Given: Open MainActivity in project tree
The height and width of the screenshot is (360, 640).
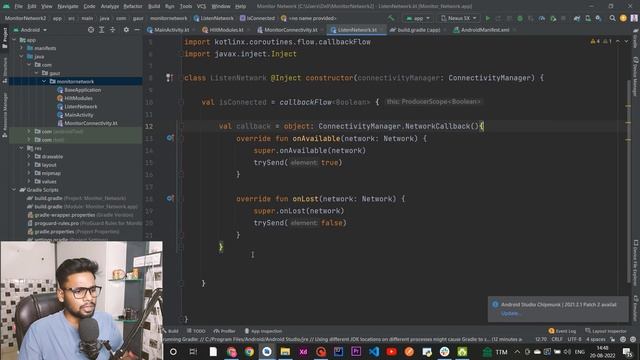Looking at the screenshot, I should pyautogui.click(x=78, y=115).
